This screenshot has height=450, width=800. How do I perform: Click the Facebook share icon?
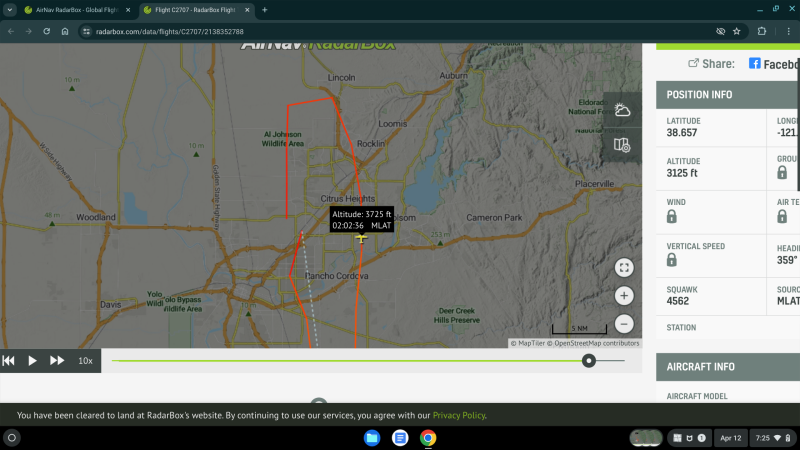754,63
